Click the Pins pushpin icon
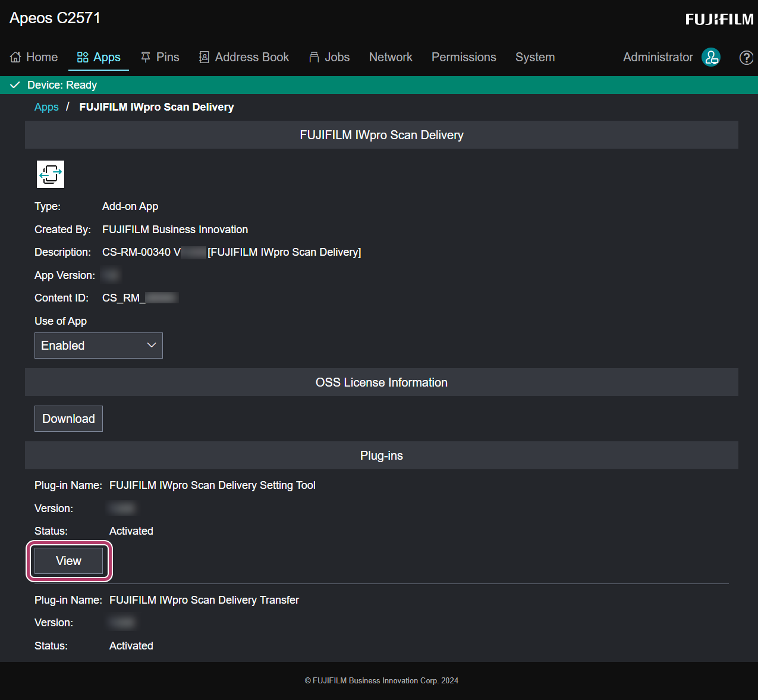The height and width of the screenshot is (700, 758). tap(146, 57)
